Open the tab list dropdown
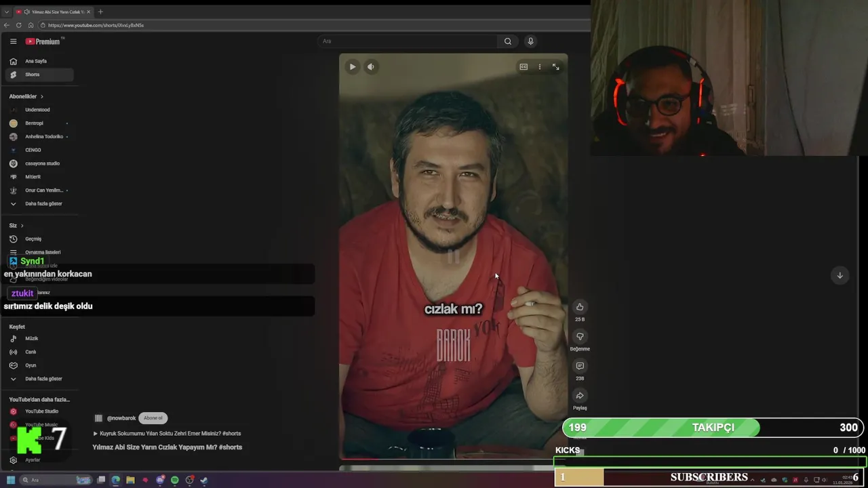Viewport: 868px width, 488px height. click(6, 12)
